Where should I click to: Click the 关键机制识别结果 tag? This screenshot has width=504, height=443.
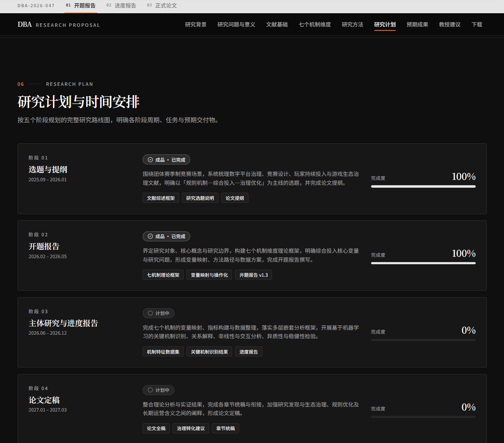point(209,352)
